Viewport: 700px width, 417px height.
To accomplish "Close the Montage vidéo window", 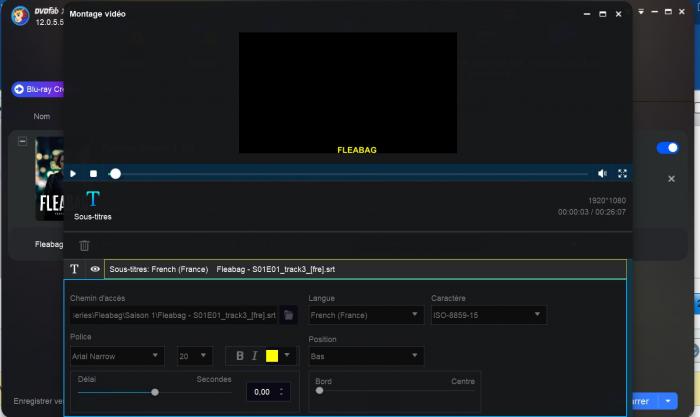I will click(619, 14).
